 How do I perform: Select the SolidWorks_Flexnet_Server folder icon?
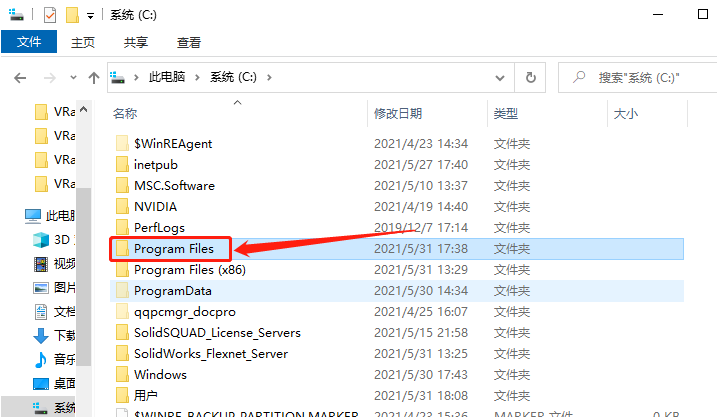pos(122,354)
